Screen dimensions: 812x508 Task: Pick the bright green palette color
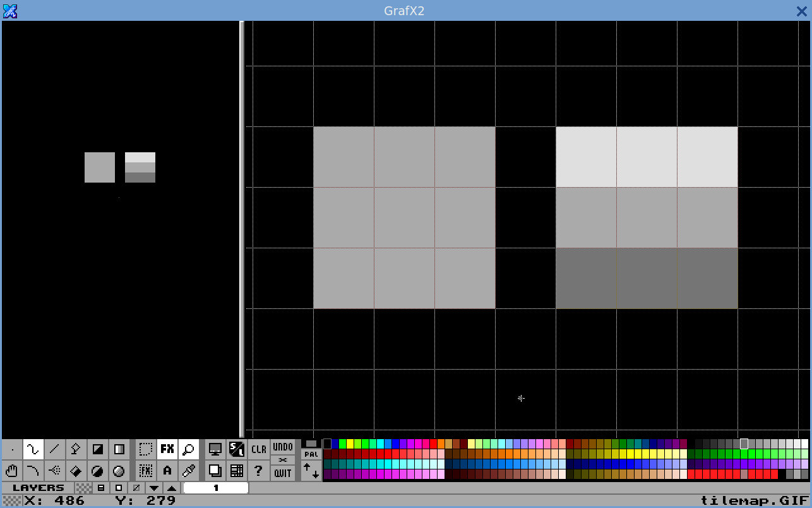coord(343,444)
